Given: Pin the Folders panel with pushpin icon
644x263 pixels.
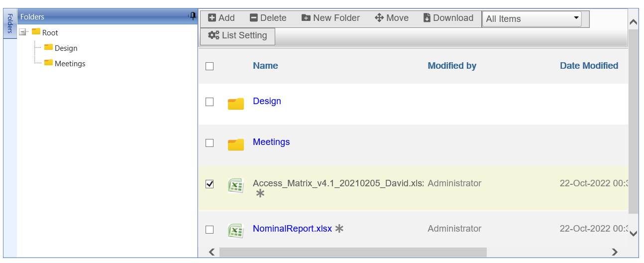Looking at the screenshot, I should click(x=192, y=16).
